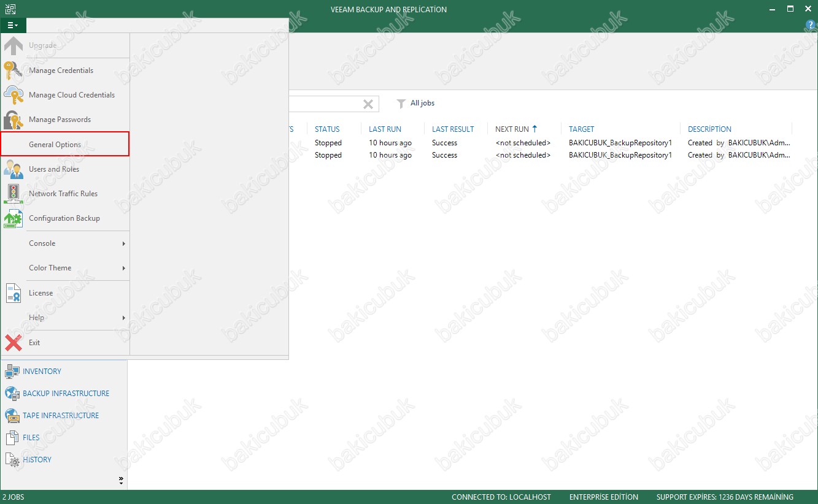This screenshot has height=504, width=818.
Task: Click the filter funnel icon
Action: pos(401,104)
